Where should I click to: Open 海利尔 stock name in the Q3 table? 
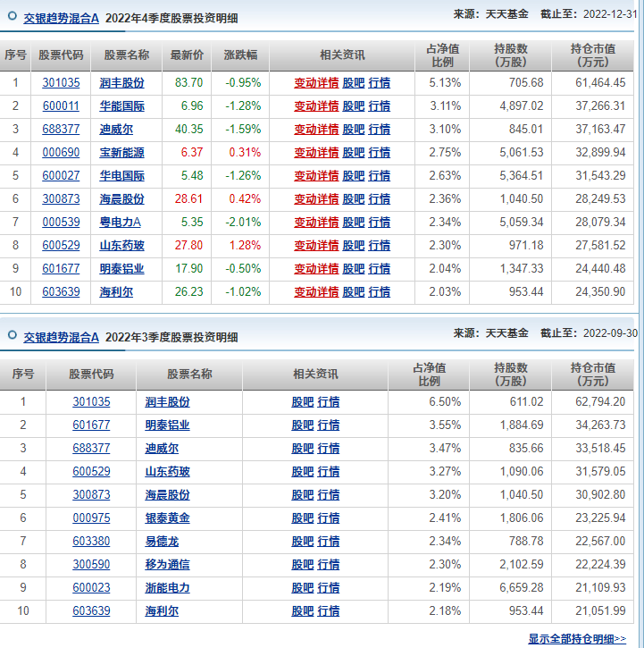click(162, 610)
